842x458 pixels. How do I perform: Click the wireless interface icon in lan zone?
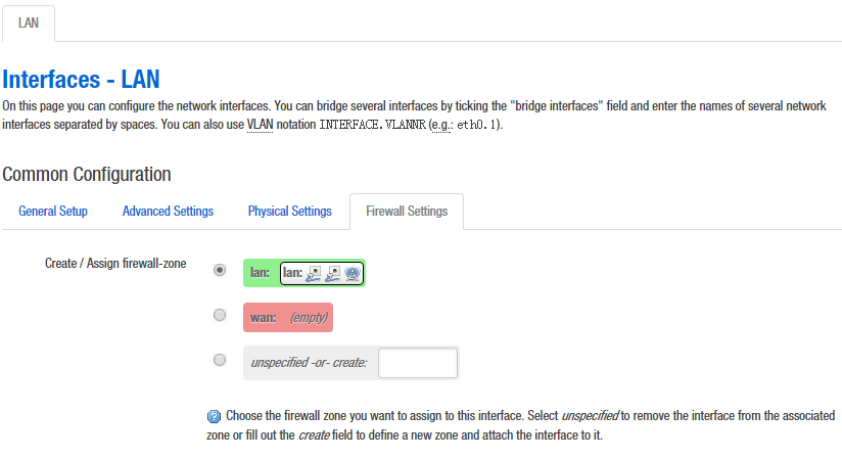(x=352, y=272)
